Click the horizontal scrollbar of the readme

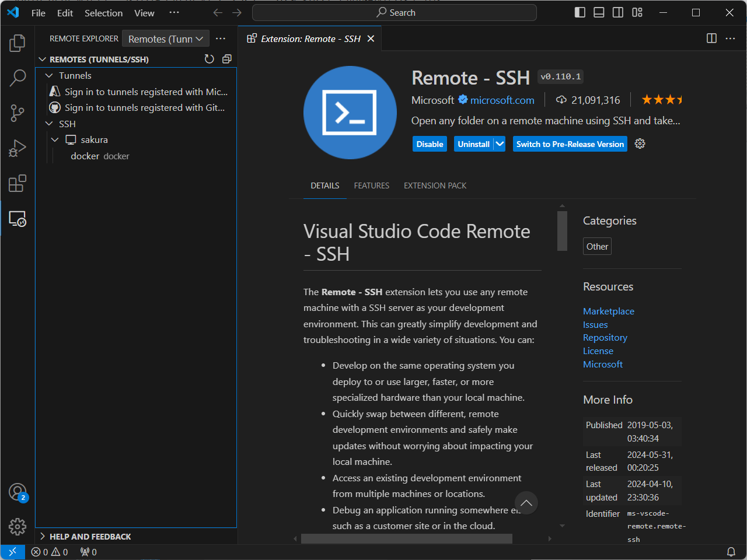[x=407, y=539]
